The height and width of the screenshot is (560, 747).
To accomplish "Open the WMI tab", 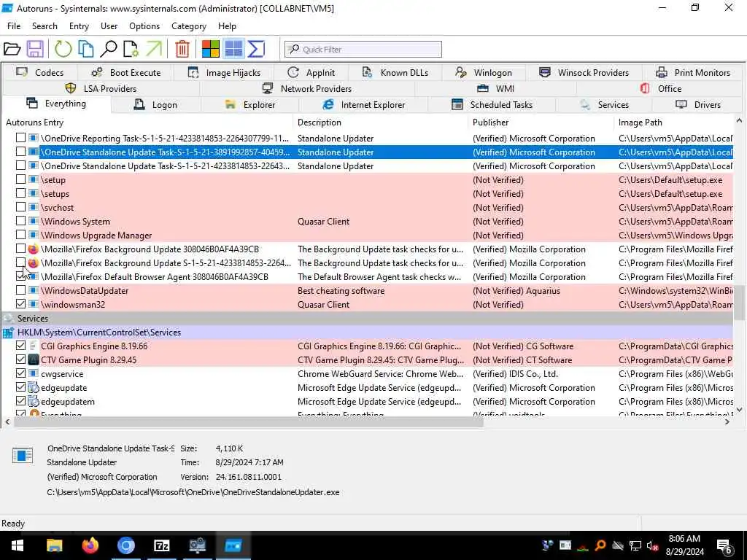I will (x=495, y=88).
